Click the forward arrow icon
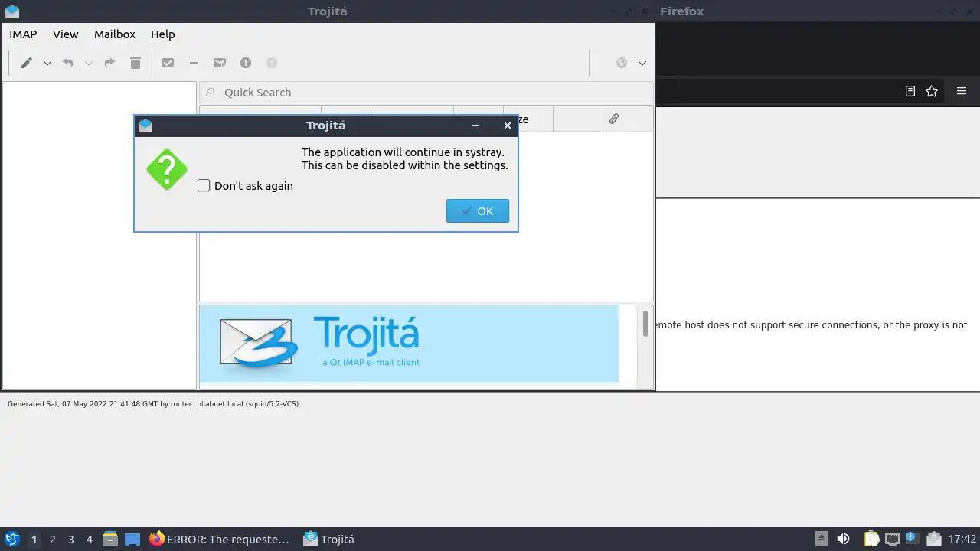 [x=109, y=63]
